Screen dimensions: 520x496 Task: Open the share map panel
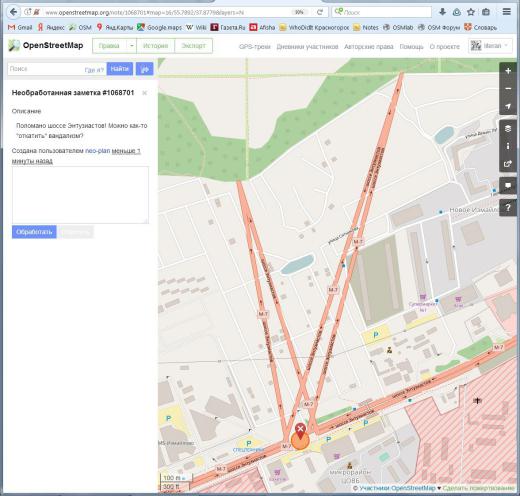click(508, 164)
